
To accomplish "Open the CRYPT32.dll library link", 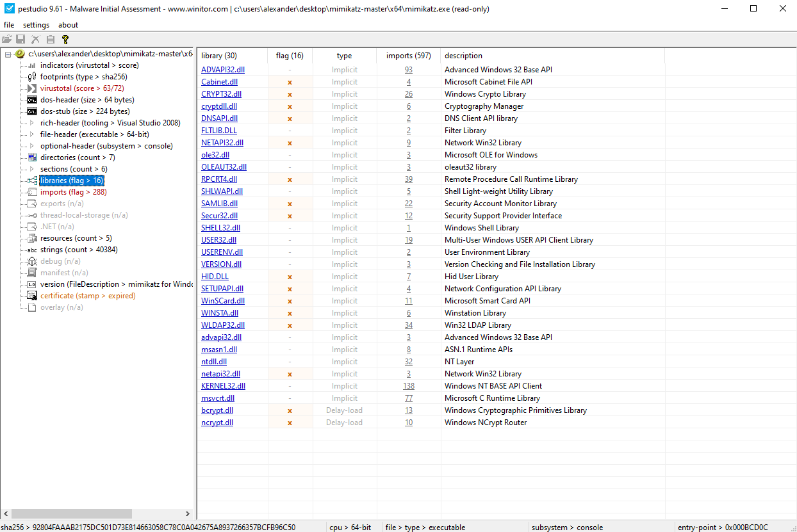I will (x=221, y=94).
